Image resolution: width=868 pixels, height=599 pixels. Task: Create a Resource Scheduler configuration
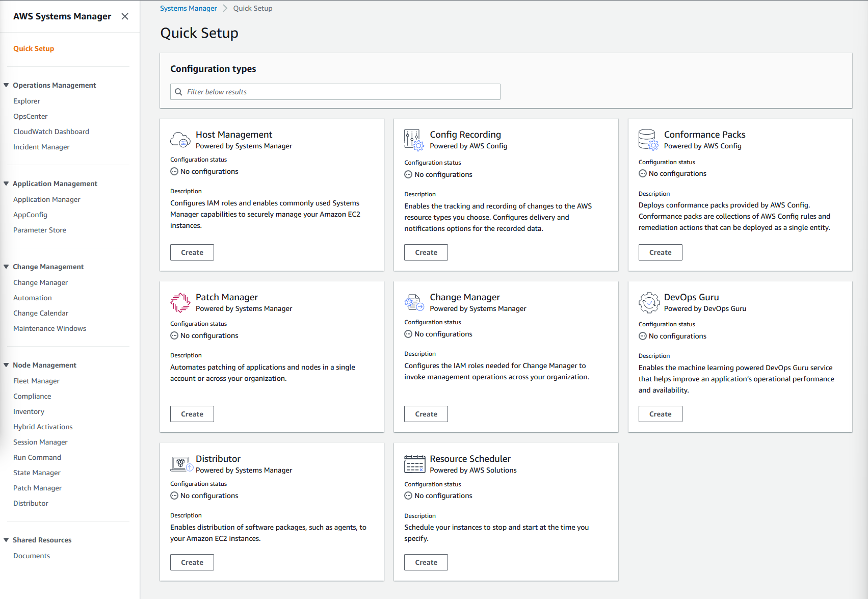[426, 562]
